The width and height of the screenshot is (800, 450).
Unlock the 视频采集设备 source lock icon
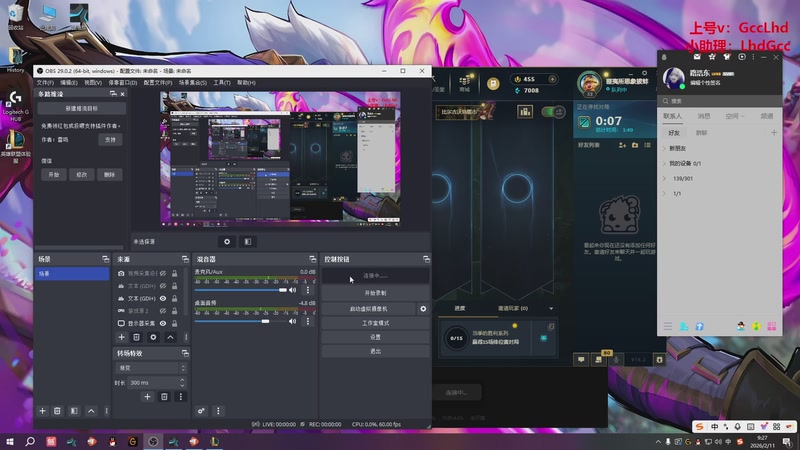point(174,273)
